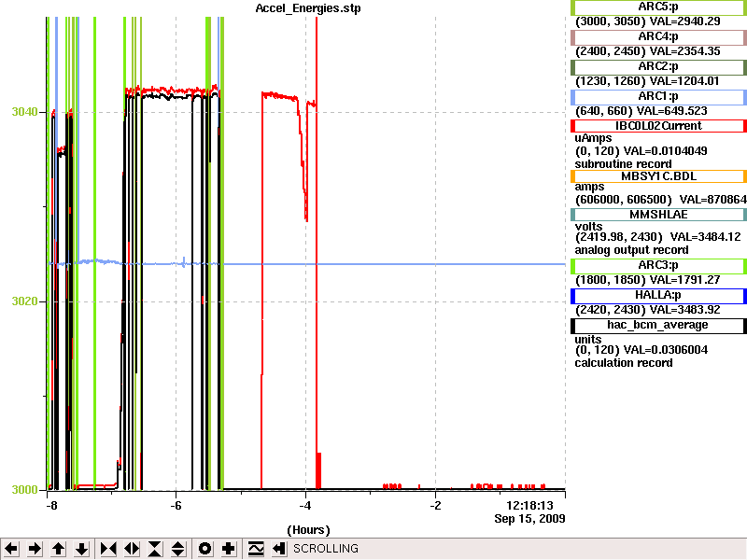
Task: Click the horizontal diamond time-zoom icon
Action: tap(132, 549)
